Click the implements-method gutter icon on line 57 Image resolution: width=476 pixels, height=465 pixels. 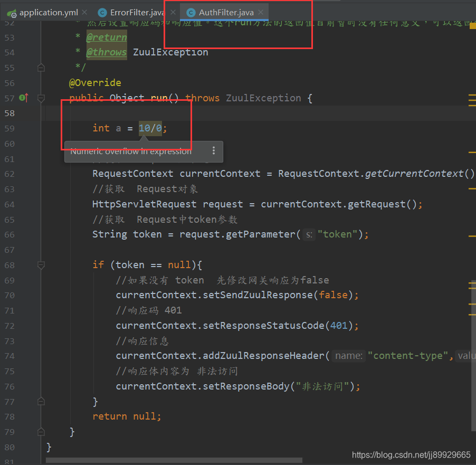click(x=24, y=98)
